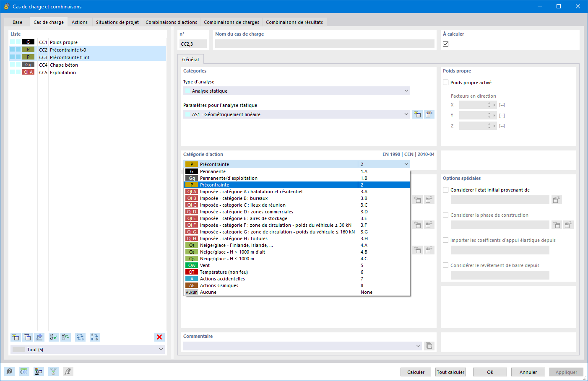Click the icon beside the initial state field
The height and width of the screenshot is (381, 588).
557,200
